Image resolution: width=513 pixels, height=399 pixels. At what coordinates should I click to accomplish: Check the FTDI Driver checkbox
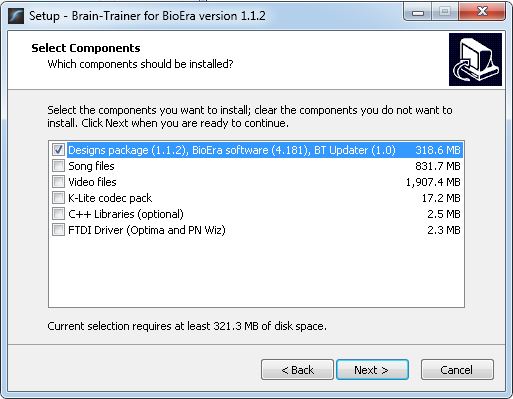(x=58, y=230)
